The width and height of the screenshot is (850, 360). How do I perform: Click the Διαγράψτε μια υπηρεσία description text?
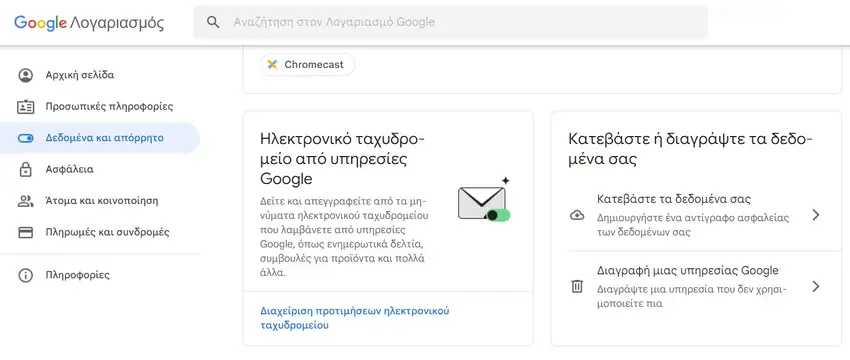click(692, 296)
